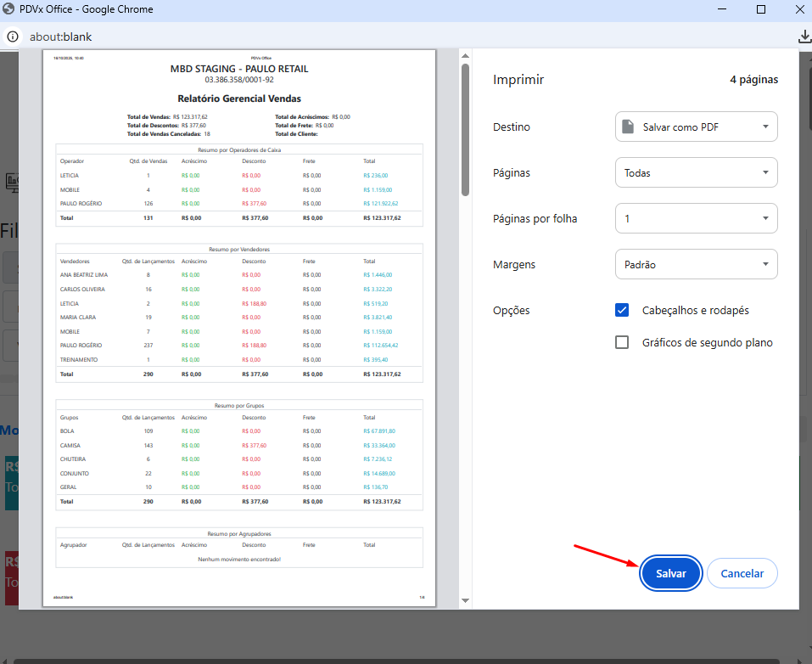The height and width of the screenshot is (664, 812).
Task: Click the horizontal scrollbar at window bottom
Action: tap(406, 661)
